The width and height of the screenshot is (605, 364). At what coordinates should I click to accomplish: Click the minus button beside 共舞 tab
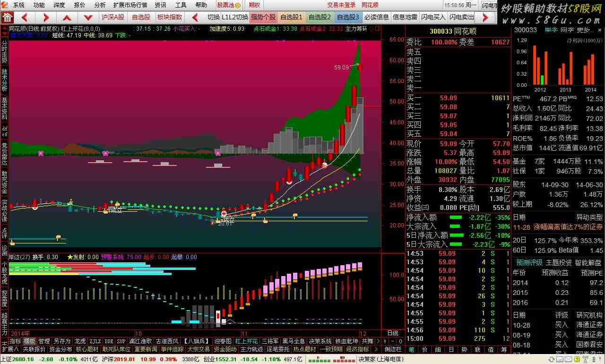392,341
